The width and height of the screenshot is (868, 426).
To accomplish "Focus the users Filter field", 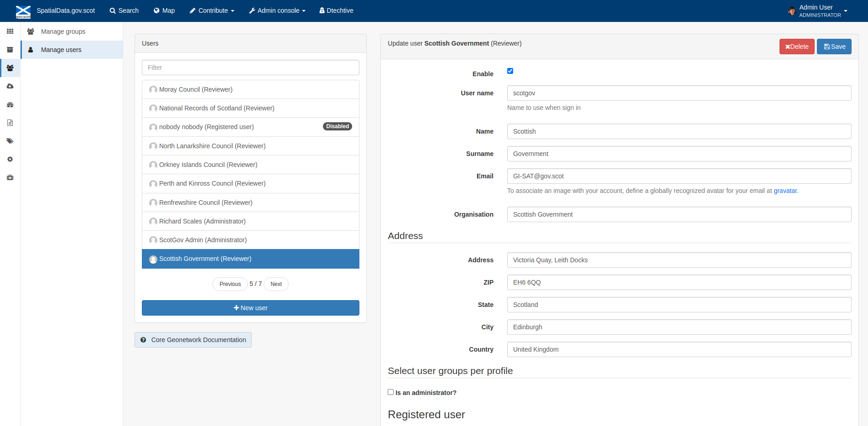I will tap(250, 68).
